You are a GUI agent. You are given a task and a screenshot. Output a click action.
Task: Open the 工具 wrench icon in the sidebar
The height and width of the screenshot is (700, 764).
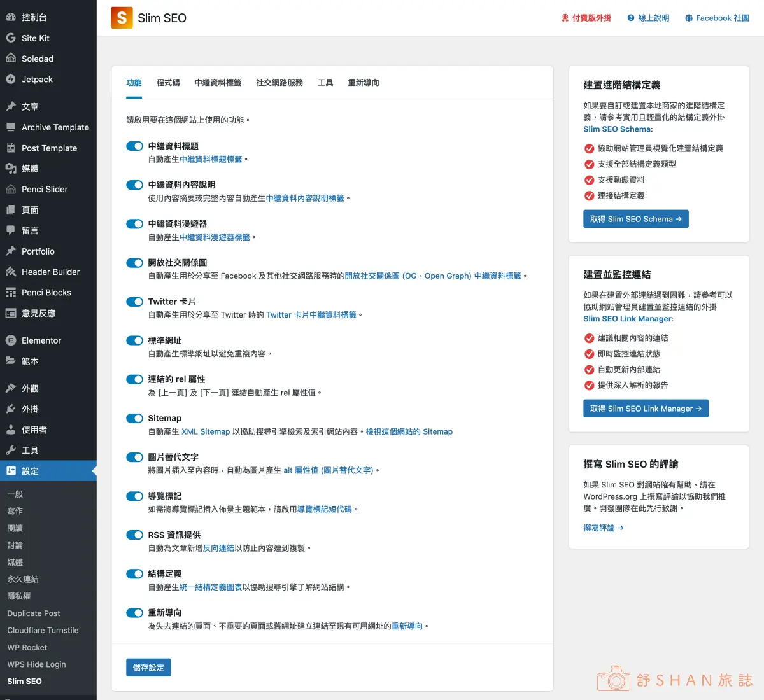tap(11, 450)
